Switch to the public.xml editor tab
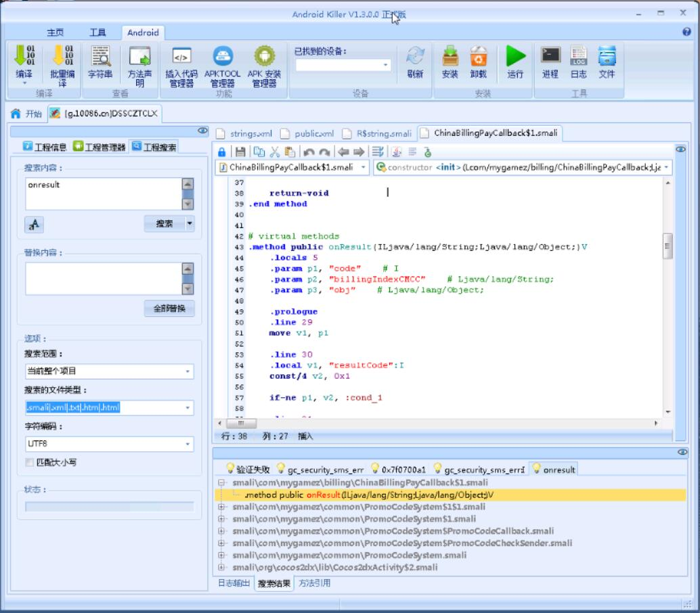The image size is (700, 613). pyautogui.click(x=308, y=133)
